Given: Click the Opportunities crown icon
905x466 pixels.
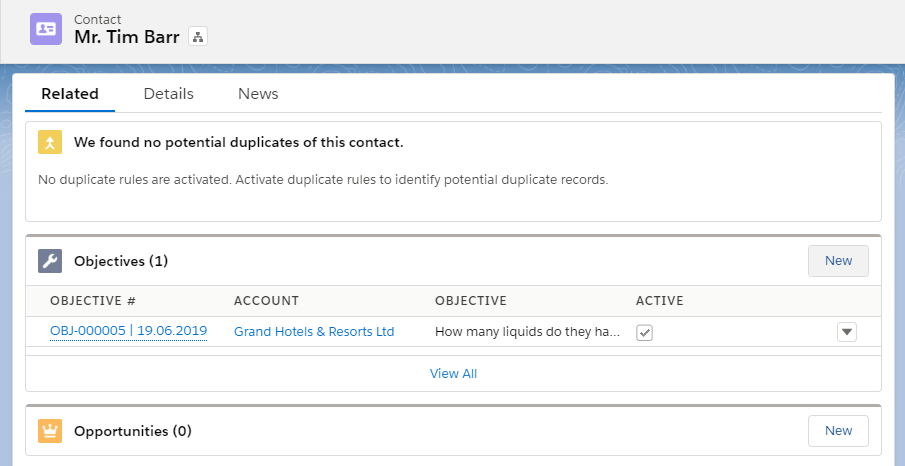Looking at the screenshot, I should tap(50, 431).
